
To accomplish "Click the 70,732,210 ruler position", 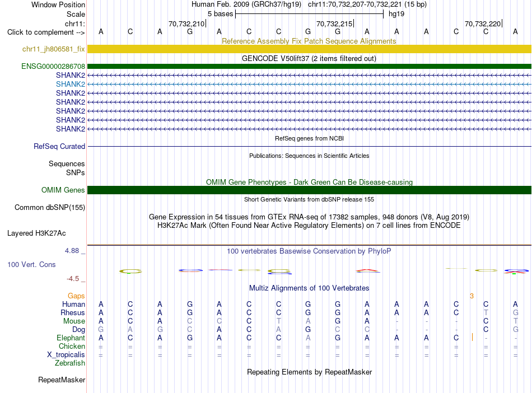I will point(186,24).
